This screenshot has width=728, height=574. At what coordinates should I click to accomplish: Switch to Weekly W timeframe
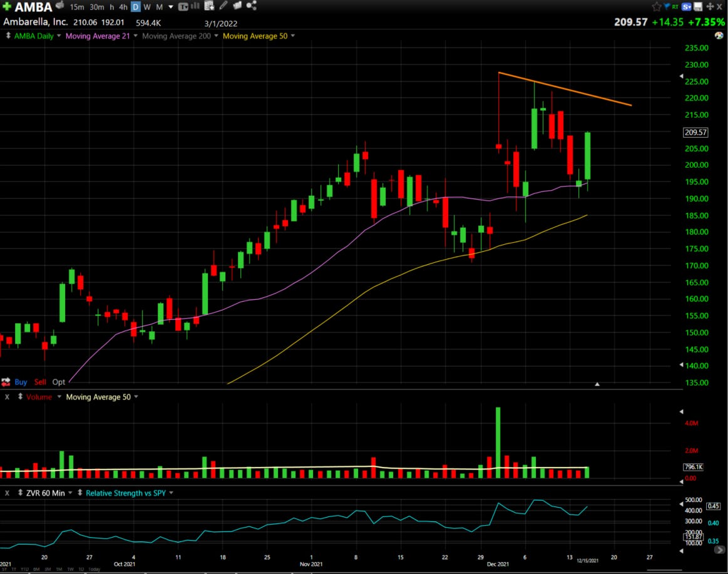pos(146,7)
